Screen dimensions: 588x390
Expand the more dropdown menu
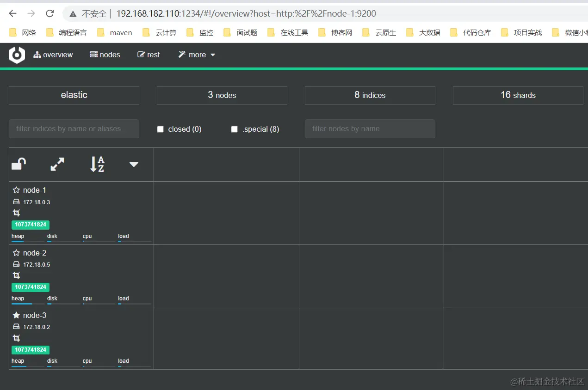click(x=197, y=55)
